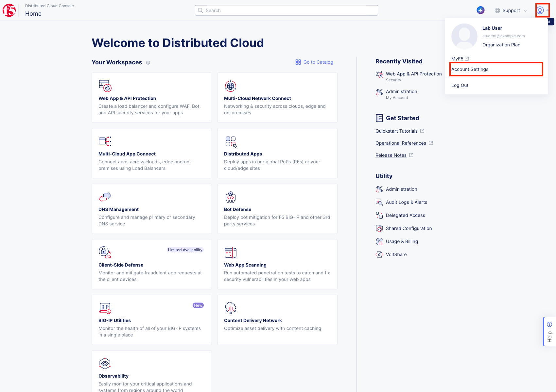Open the Client-Side Defense lock icon
This screenshot has width=556, height=392.
click(105, 252)
